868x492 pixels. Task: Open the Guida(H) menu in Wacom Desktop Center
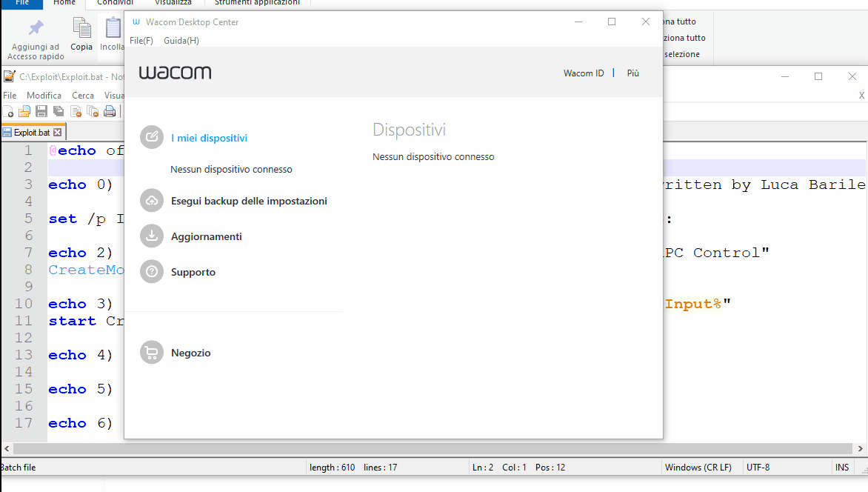pos(181,41)
